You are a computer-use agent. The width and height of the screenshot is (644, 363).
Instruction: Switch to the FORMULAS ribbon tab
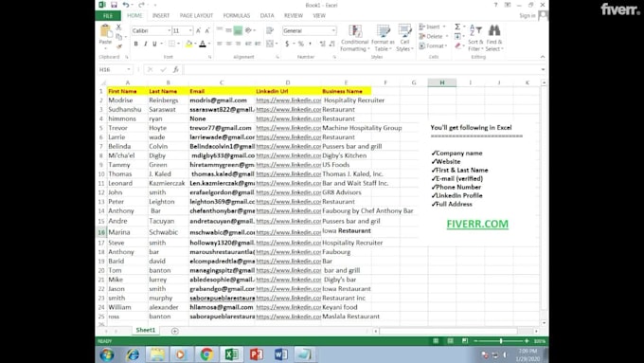pos(237,15)
